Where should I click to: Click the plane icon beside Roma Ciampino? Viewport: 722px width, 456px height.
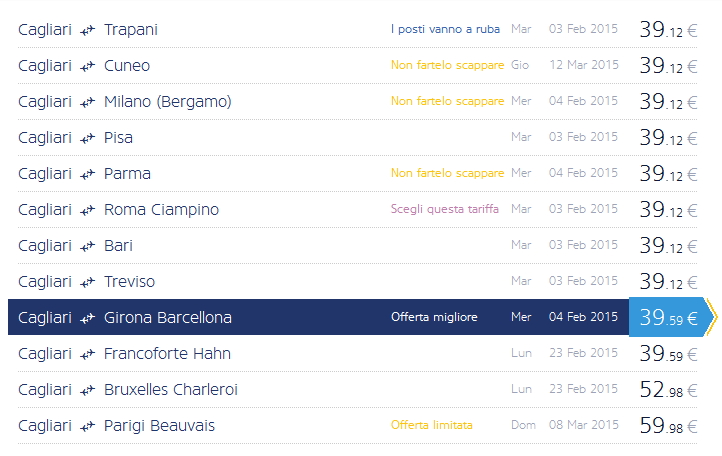88,210
